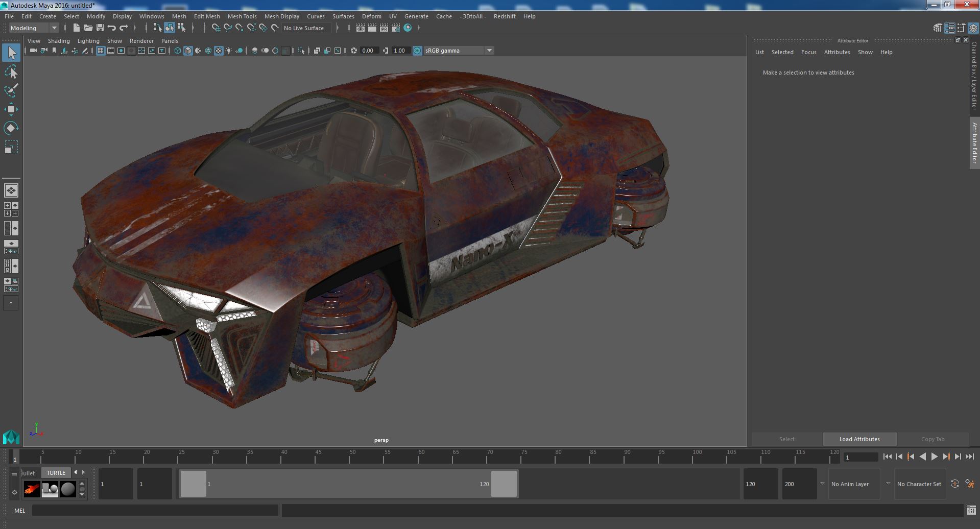Open the Windows menu

coord(152,16)
